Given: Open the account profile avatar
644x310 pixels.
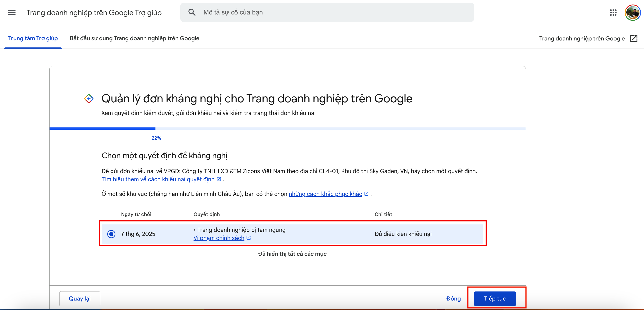Looking at the screenshot, I should tap(632, 12).
